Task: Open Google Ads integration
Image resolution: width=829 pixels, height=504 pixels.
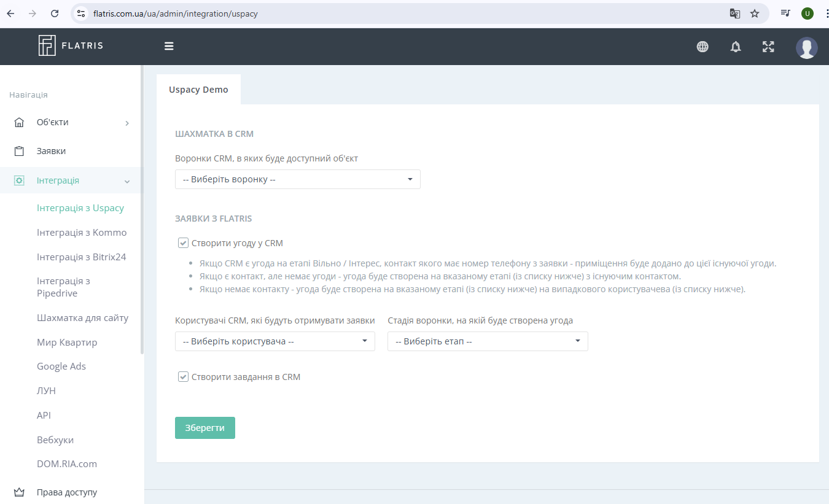Action: pyautogui.click(x=61, y=366)
